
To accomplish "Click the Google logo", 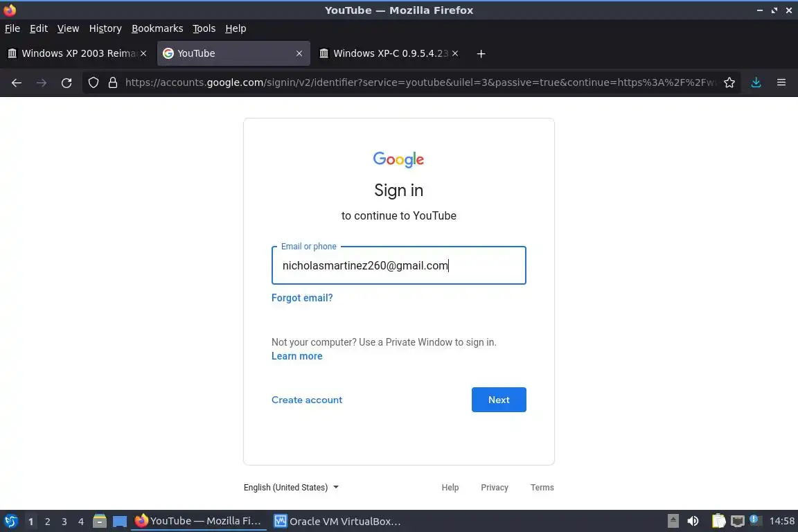I will click(x=398, y=159).
